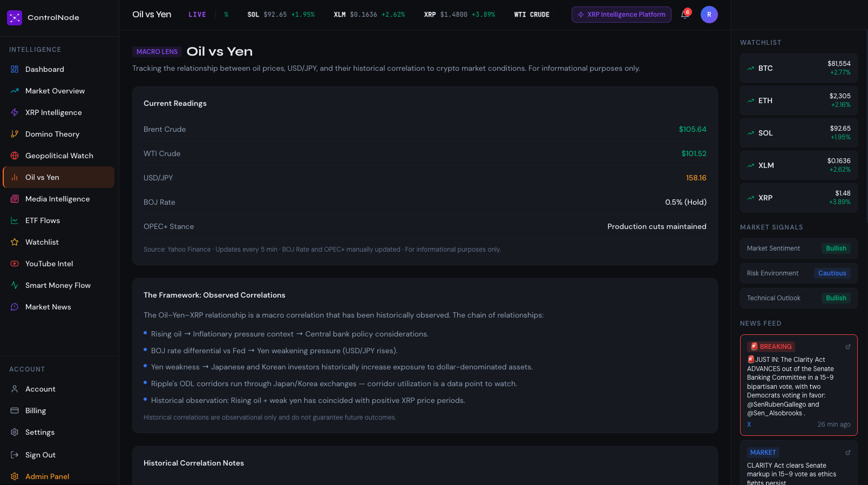The image size is (868, 485).
Task: Open ETF Flows page
Action: point(58,220)
